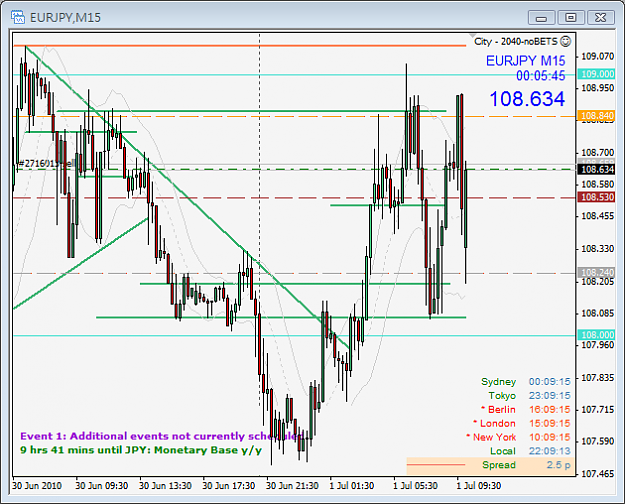
Task: Select the current price 108.634 axis label
Action: [x=597, y=169]
